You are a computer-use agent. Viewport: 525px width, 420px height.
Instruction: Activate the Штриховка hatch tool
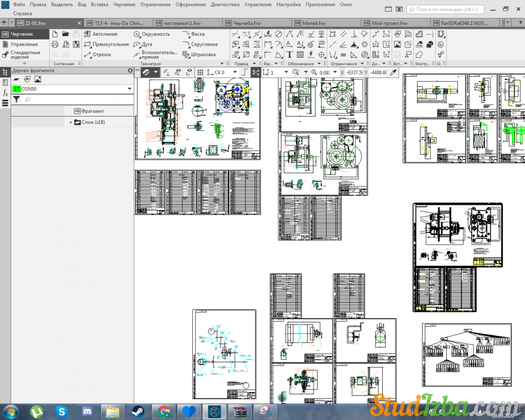coord(198,55)
